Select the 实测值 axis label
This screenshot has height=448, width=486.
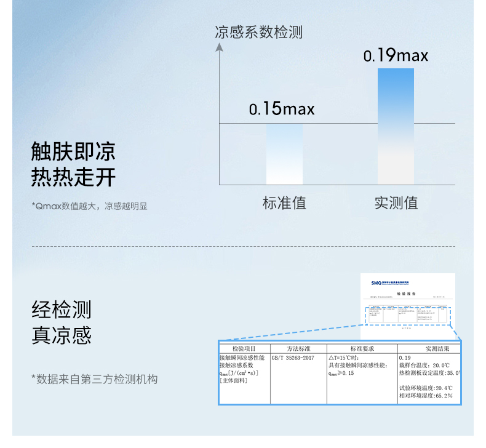click(396, 202)
